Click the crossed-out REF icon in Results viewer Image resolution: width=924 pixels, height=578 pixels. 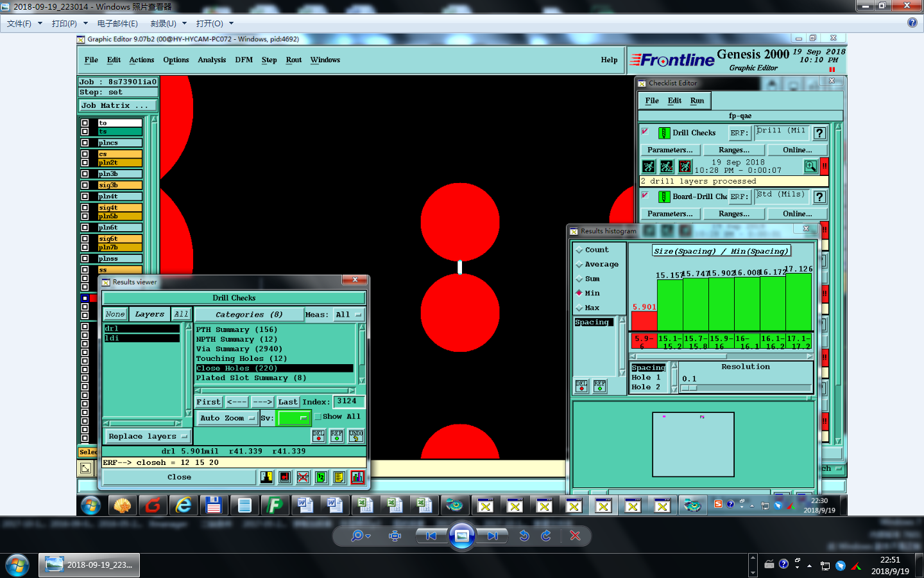303,477
